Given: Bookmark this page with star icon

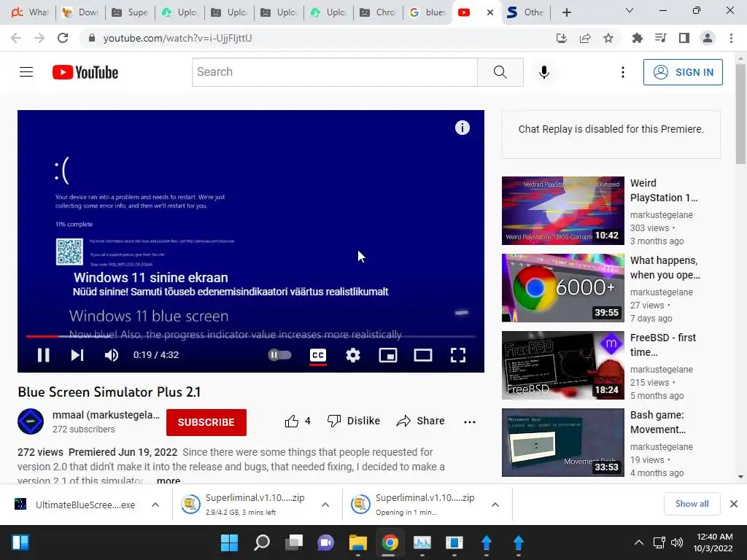Looking at the screenshot, I should [x=608, y=38].
